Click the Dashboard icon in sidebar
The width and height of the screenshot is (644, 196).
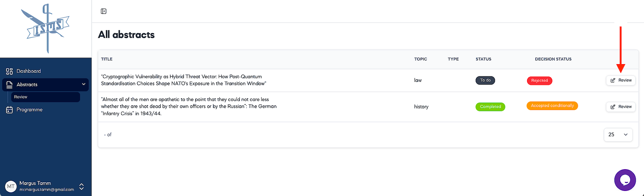(9, 71)
